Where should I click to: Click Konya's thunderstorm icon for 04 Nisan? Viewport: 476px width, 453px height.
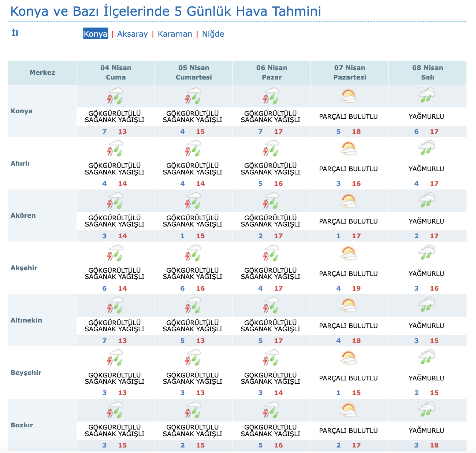115,96
